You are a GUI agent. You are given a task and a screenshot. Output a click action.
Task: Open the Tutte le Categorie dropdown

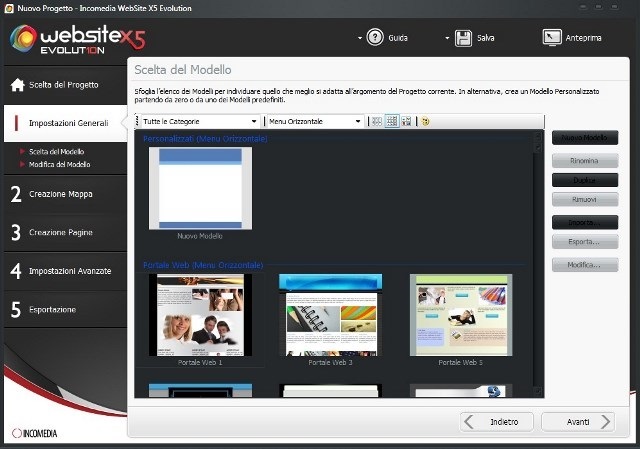tap(200, 121)
